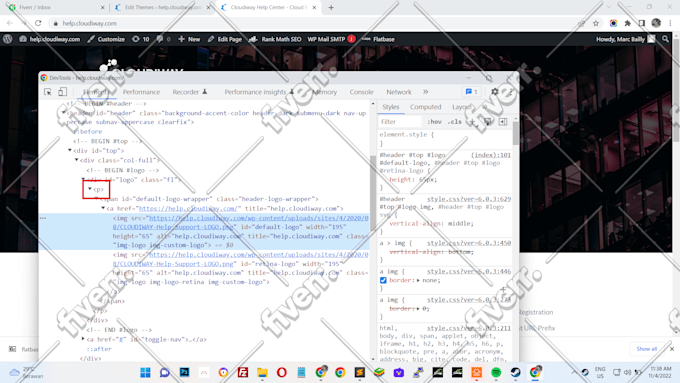Open the Network panel tab
The image size is (680, 383).
pos(399,92)
